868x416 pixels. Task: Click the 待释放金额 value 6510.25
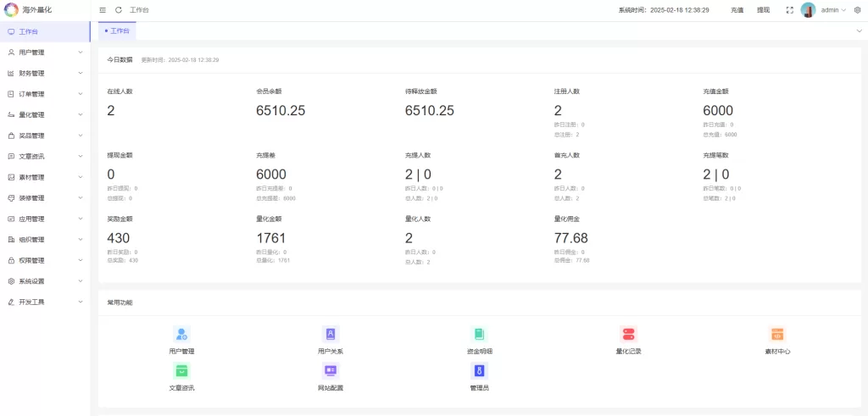click(430, 111)
